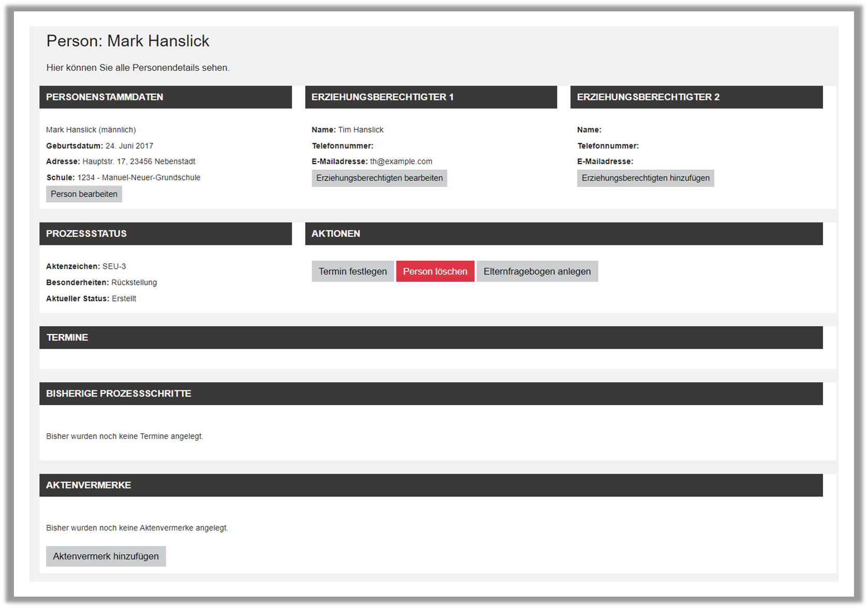
Task: Select the Aktionen header bar
Action: (x=563, y=234)
